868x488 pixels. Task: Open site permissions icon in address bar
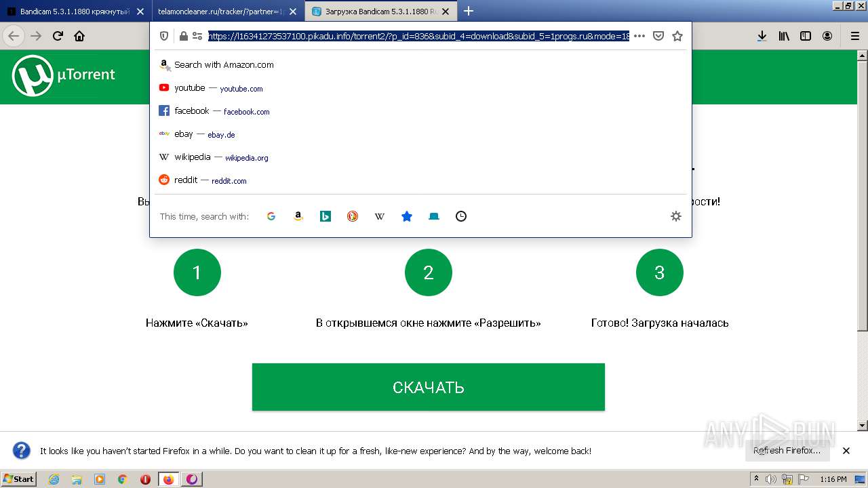[x=197, y=36]
